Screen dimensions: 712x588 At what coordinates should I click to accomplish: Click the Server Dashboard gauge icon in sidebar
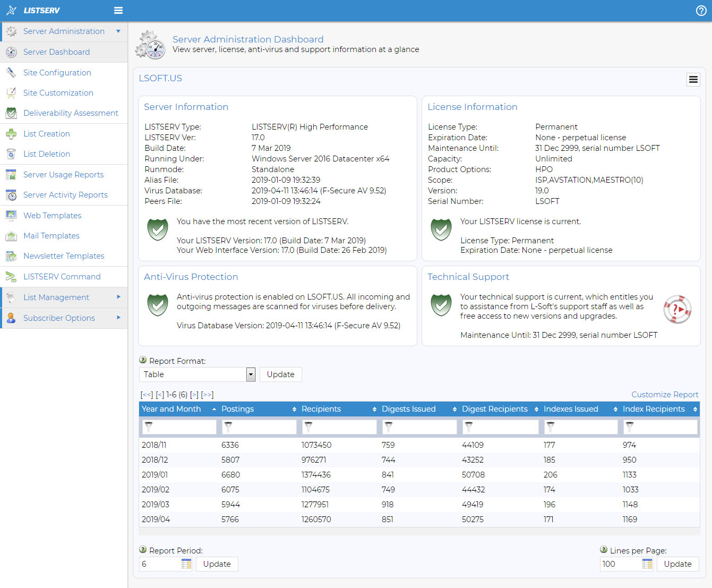coord(11,52)
